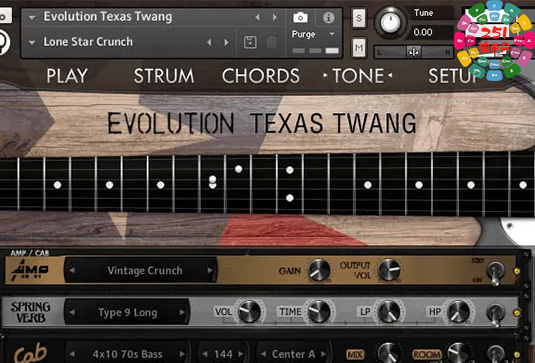The height and width of the screenshot is (363, 535).
Task: Select previous instrument arrow beside Evolution Texas Twang
Action: (258, 17)
